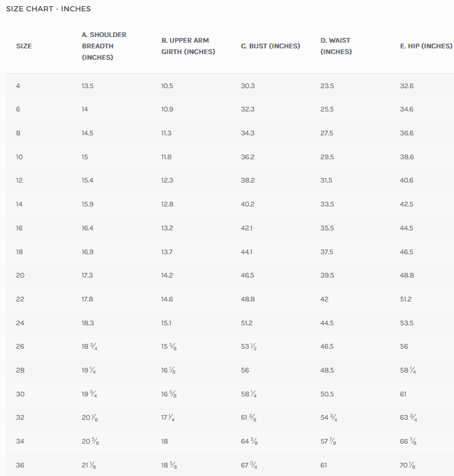Click the 'D. Waist (Inches)' column header

(336, 46)
